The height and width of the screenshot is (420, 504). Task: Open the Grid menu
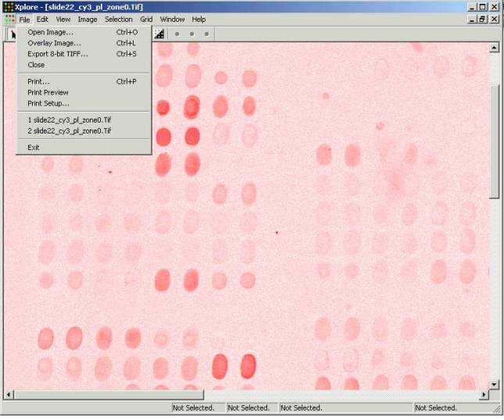[146, 20]
